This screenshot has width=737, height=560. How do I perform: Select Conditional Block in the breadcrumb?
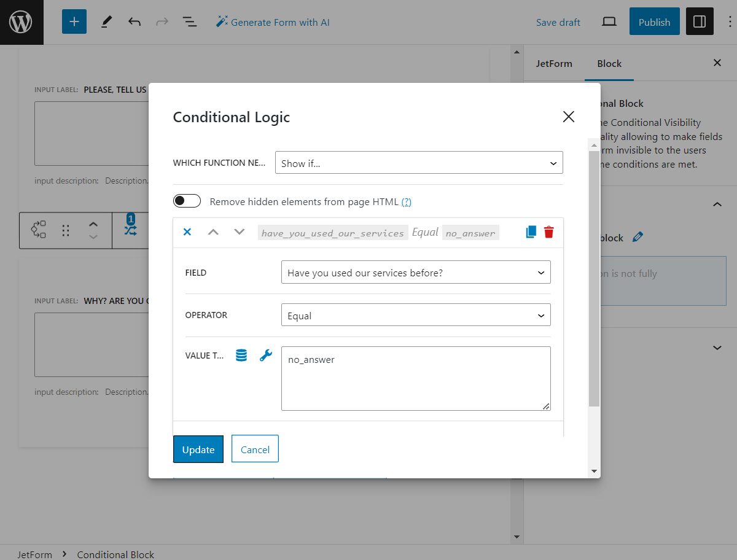[115, 554]
